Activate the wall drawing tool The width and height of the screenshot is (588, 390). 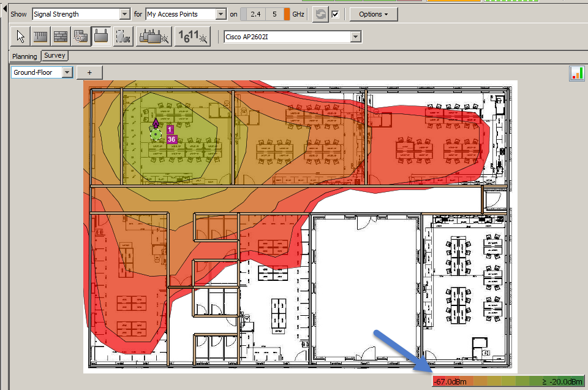click(59, 36)
